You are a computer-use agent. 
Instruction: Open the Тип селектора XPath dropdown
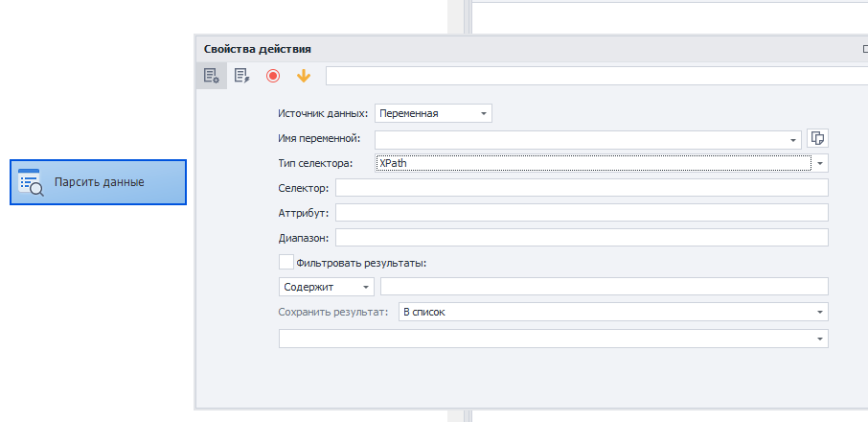602,163
